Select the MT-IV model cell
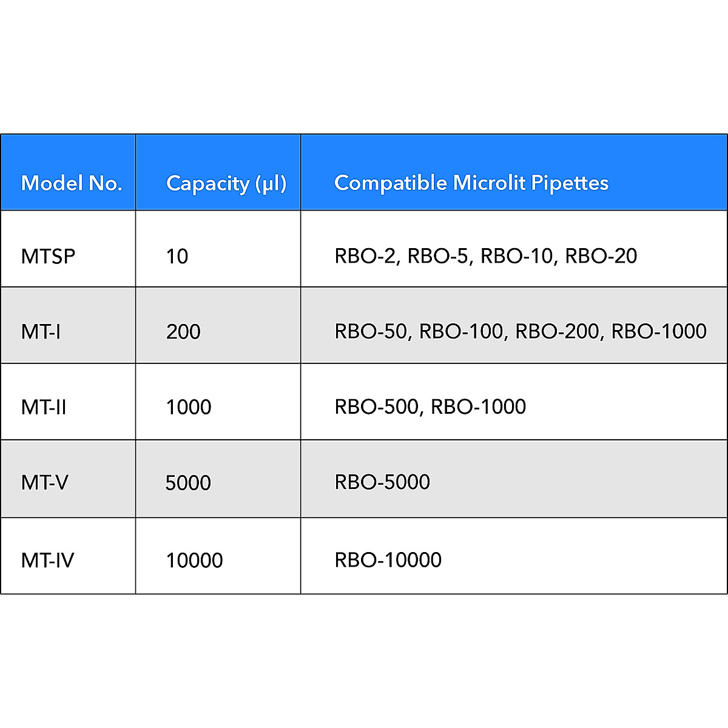The image size is (728, 728). point(47,559)
